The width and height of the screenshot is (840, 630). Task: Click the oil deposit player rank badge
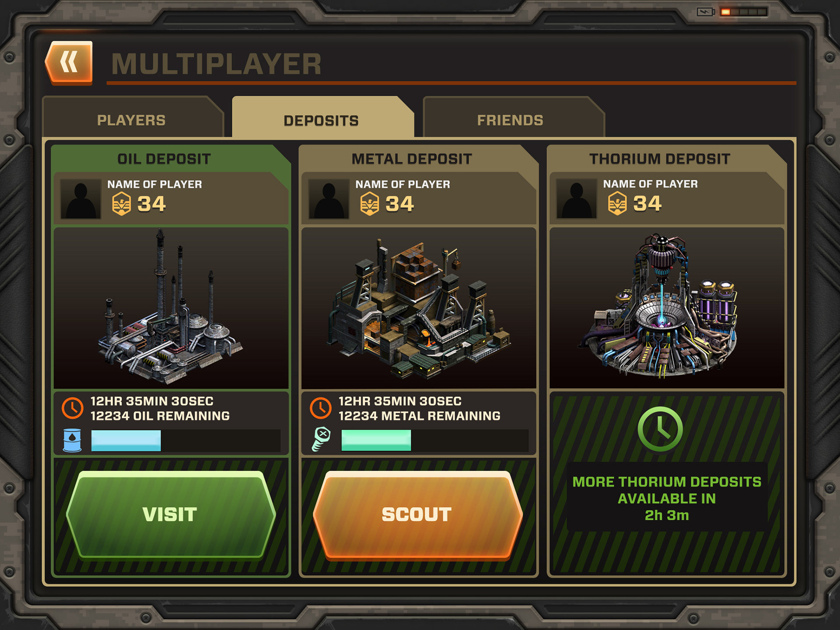pyautogui.click(x=122, y=204)
